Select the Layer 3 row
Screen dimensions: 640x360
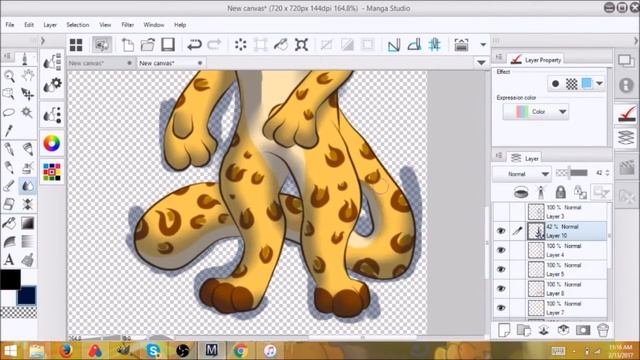[567, 211]
